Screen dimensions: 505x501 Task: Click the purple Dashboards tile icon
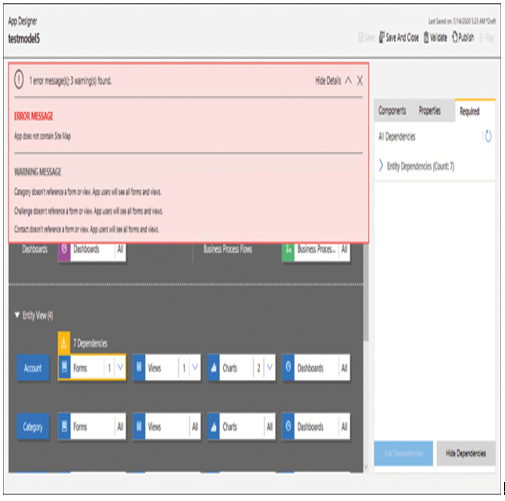(64, 249)
